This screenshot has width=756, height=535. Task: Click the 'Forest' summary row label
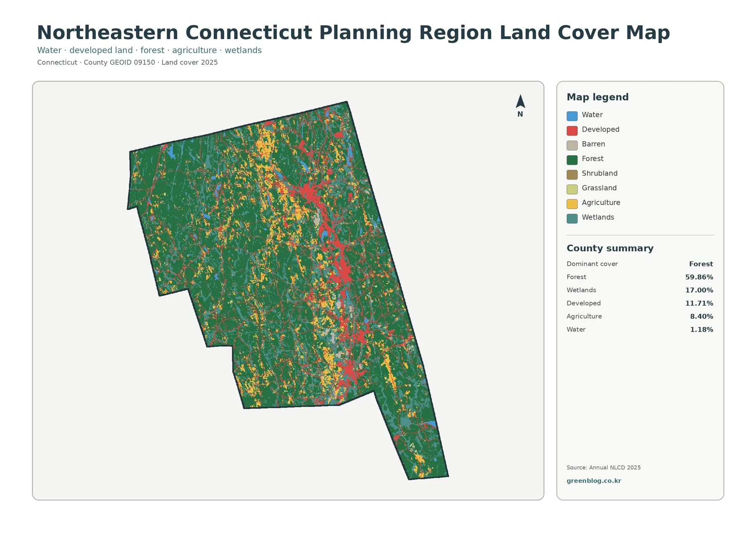(576, 277)
